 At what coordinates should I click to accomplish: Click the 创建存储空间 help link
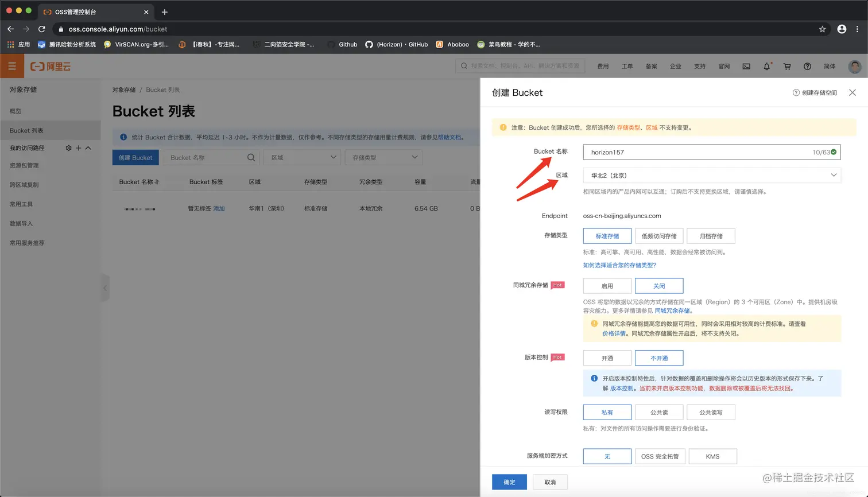point(815,92)
